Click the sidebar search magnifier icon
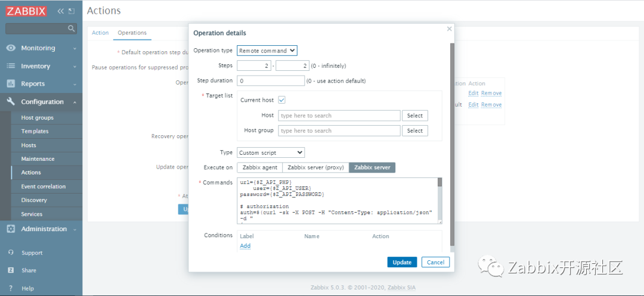Screen dimensions: 644x296 pyautogui.click(x=72, y=28)
